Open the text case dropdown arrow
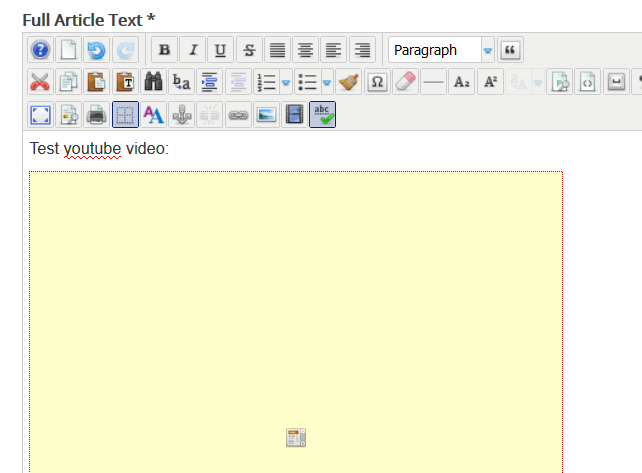Screen dimensions: 642x473 538,82
